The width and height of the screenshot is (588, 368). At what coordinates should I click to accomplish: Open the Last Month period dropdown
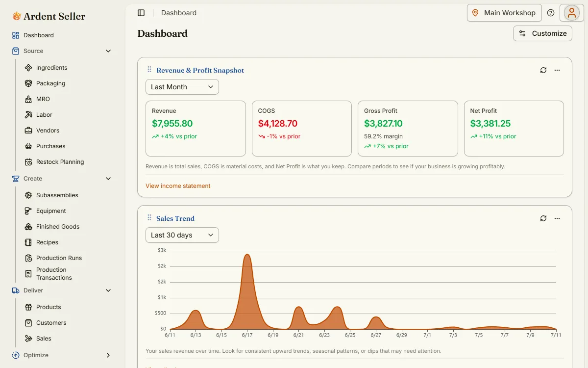182,87
